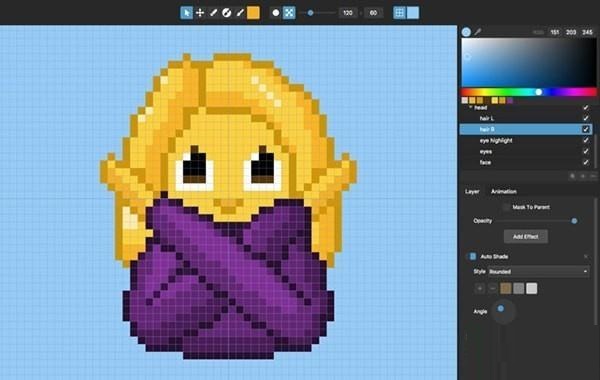This screenshot has width=600, height=380.
Task: Add a shade color with plus button
Action: coord(479,288)
